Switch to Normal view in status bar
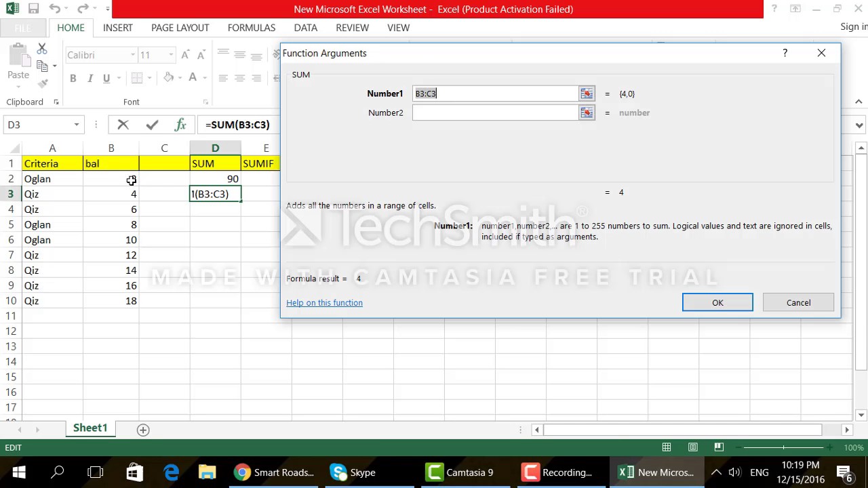Viewport: 868px width, 488px height. (667, 447)
